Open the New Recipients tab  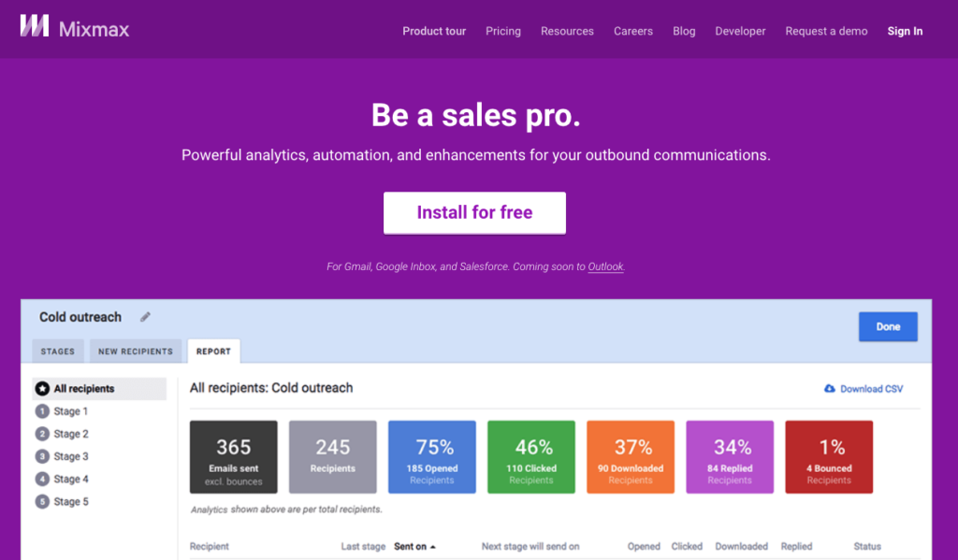135,351
